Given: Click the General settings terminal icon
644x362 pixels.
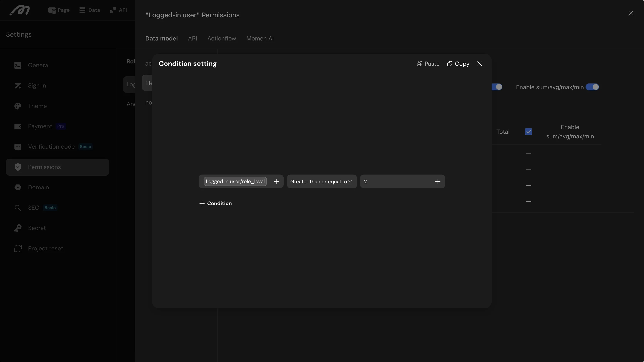Looking at the screenshot, I should [x=18, y=66].
